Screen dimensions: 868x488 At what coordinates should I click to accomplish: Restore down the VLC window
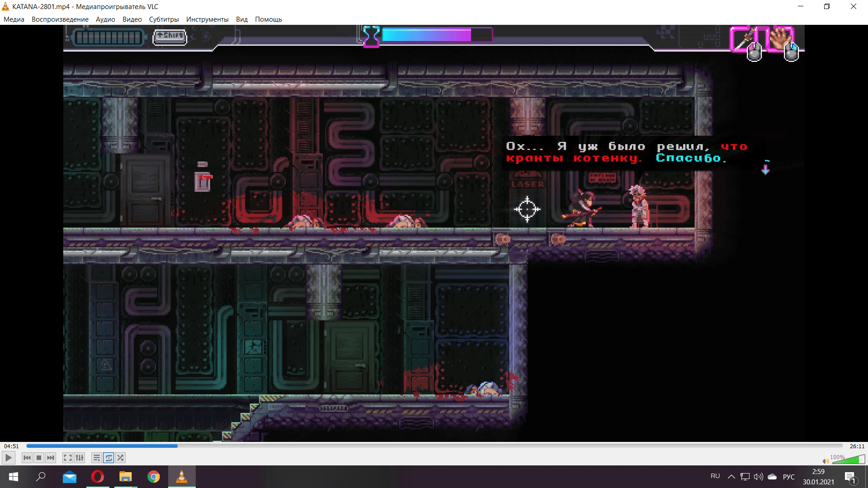tap(827, 6)
